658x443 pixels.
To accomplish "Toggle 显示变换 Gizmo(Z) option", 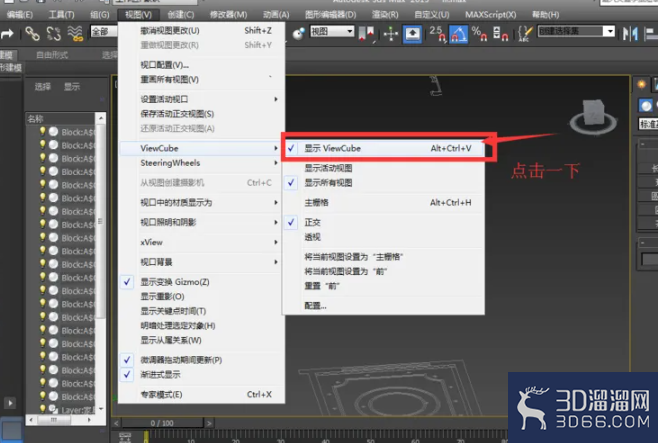I will 201,282.
